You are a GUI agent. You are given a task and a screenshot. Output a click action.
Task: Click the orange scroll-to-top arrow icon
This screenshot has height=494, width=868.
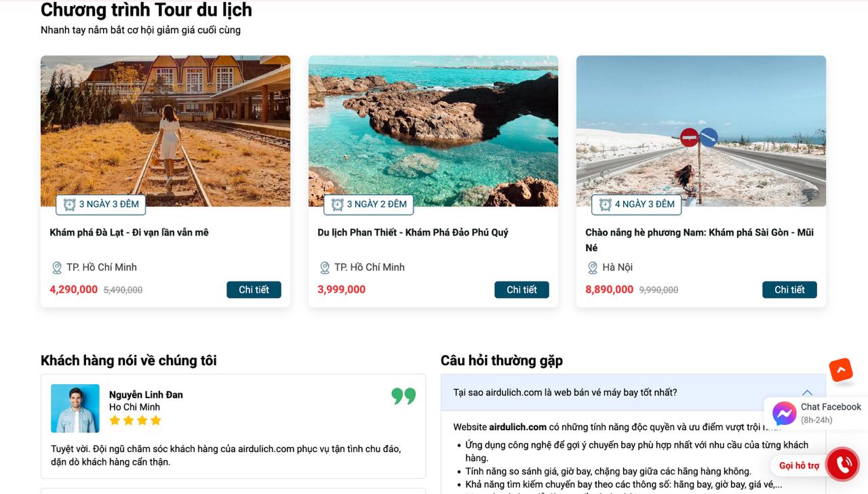tap(841, 370)
